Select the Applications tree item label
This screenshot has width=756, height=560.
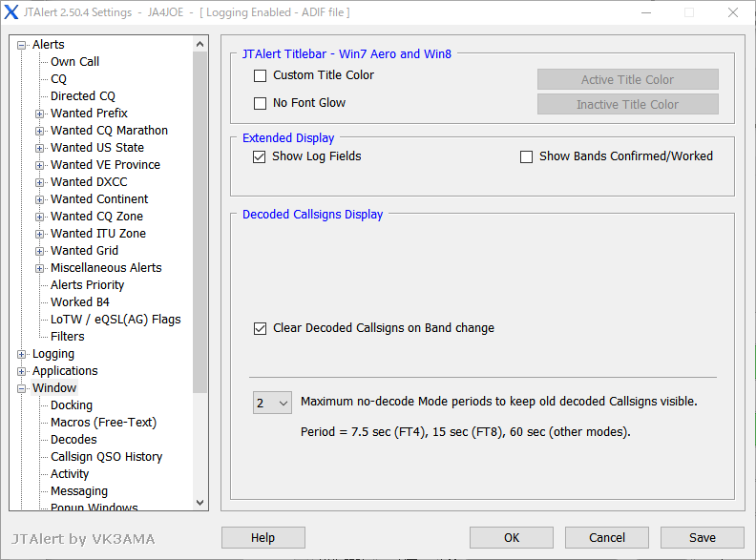pos(65,371)
